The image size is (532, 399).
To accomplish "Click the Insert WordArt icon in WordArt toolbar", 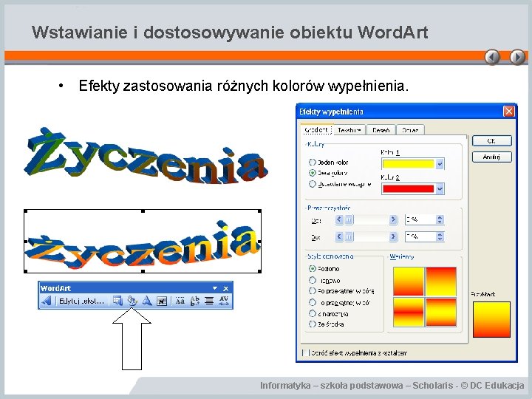I will (x=46, y=301).
